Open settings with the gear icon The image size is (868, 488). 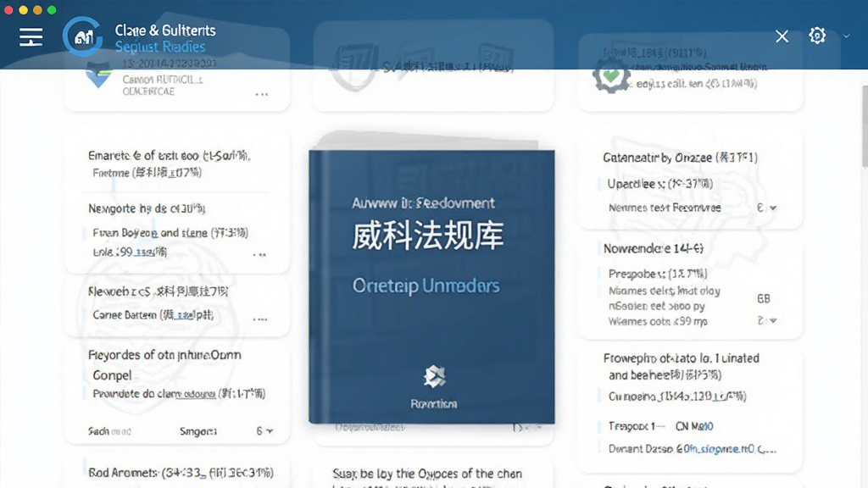pos(817,36)
